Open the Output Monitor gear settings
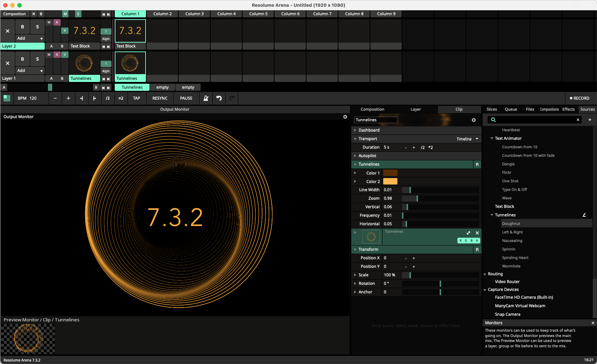Screen dimensions: 597x364 pyautogui.click(x=345, y=117)
